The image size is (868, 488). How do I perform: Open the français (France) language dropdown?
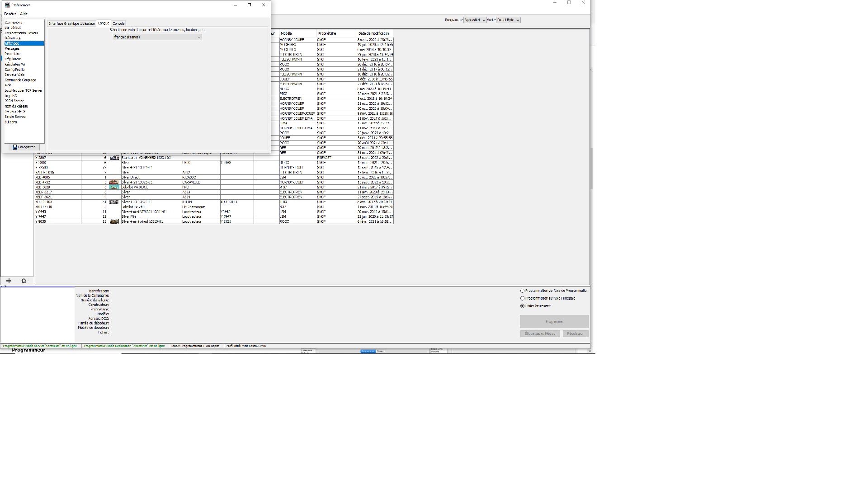pyautogui.click(x=157, y=37)
